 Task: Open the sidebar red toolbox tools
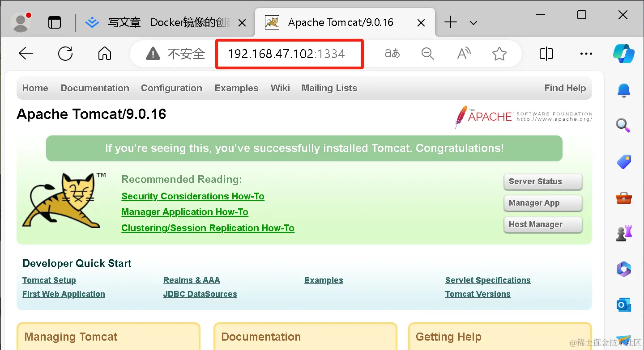click(x=623, y=197)
